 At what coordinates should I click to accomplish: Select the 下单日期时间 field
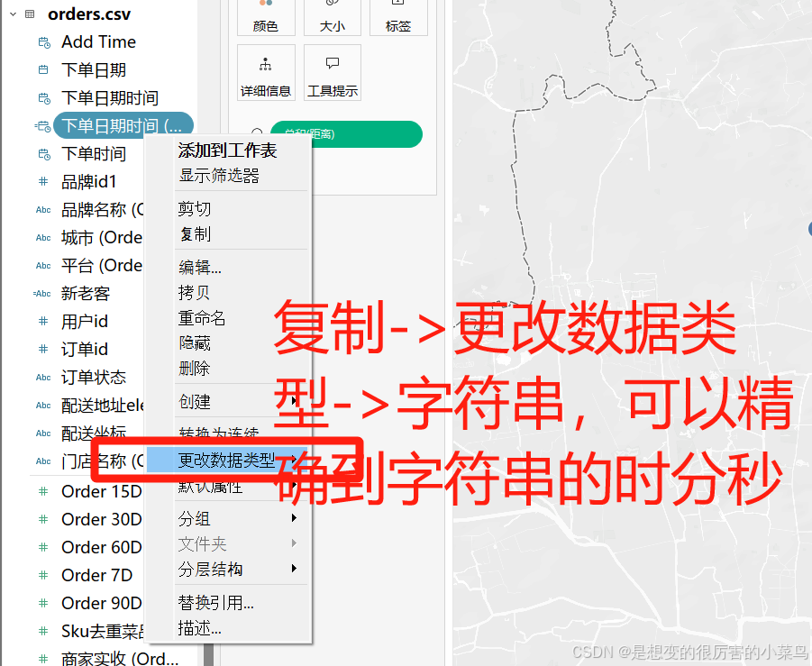click(110, 98)
